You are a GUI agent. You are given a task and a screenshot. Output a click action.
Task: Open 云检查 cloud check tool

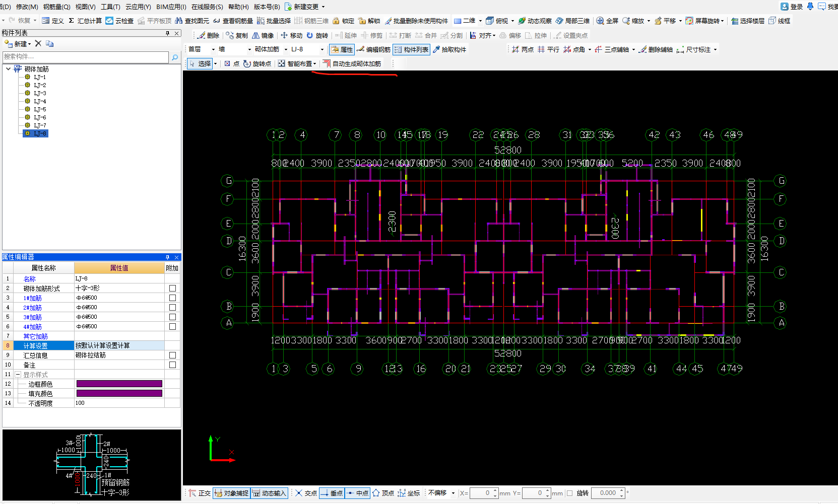tap(119, 21)
